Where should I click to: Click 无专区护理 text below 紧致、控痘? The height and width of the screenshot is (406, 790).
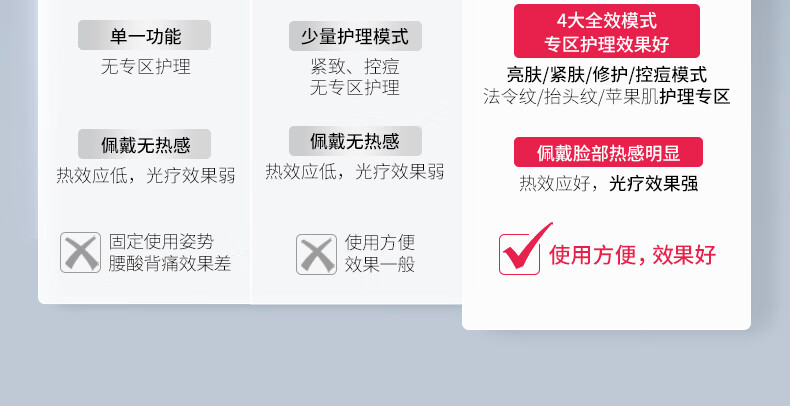point(355,87)
